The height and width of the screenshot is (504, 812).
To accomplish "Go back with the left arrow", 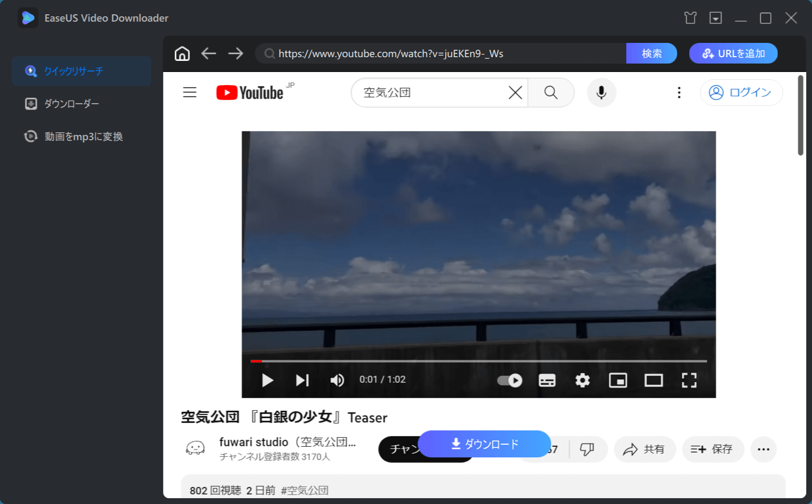I will pos(209,53).
